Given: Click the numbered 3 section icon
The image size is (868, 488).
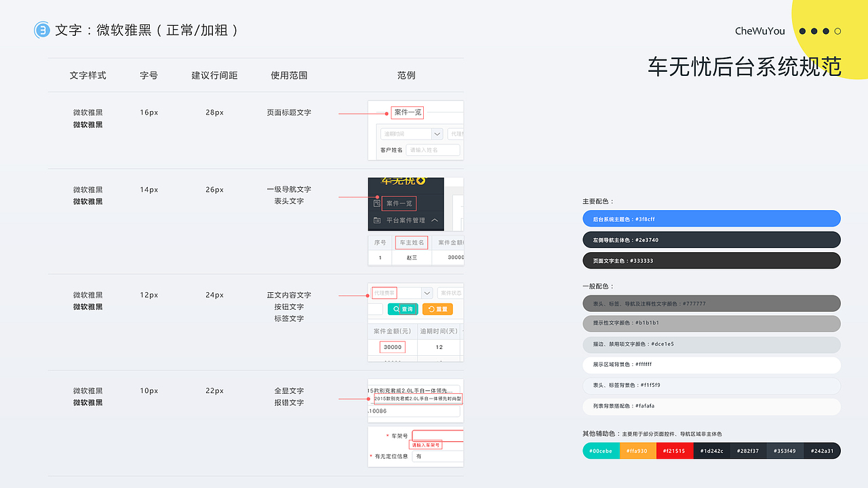Looking at the screenshot, I should pyautogui.click(x=42, y=30).
